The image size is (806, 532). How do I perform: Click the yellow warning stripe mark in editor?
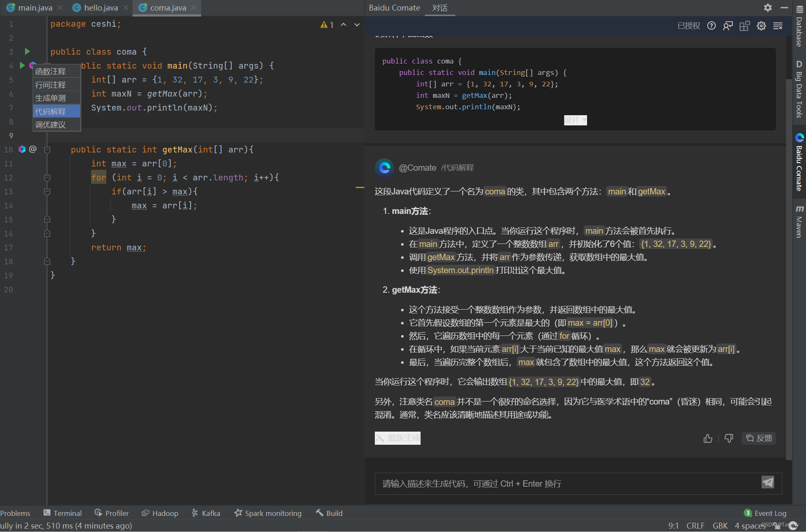[x=360, y=187]
